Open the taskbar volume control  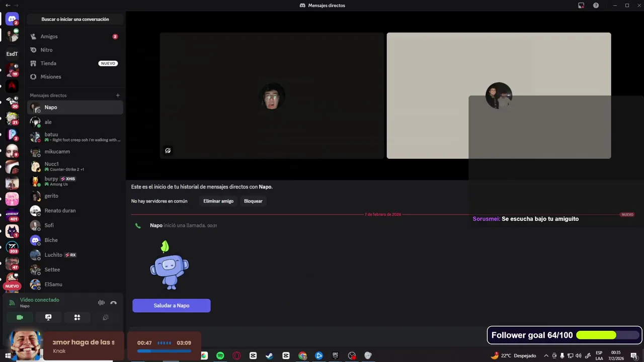click(x=578, y=355)
